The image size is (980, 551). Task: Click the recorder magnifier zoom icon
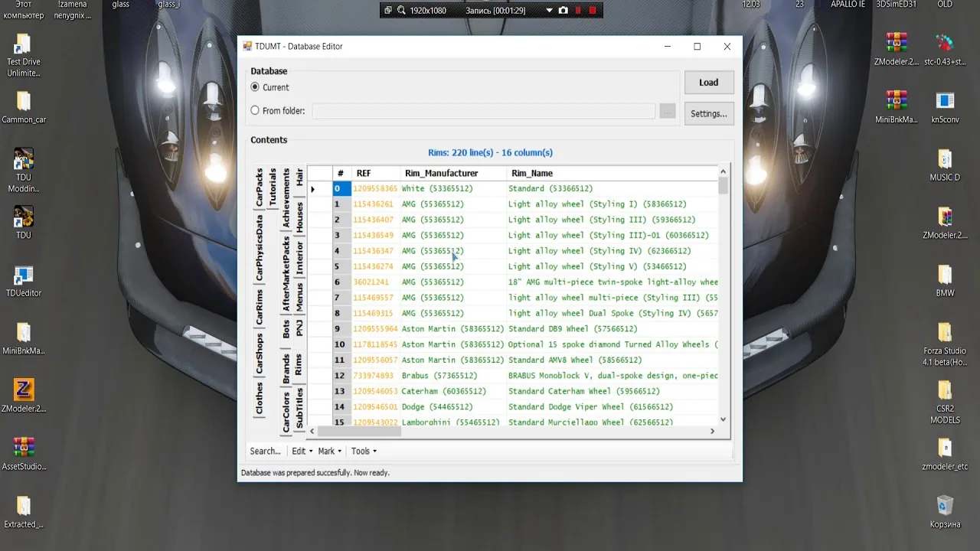tap(400, 11)
